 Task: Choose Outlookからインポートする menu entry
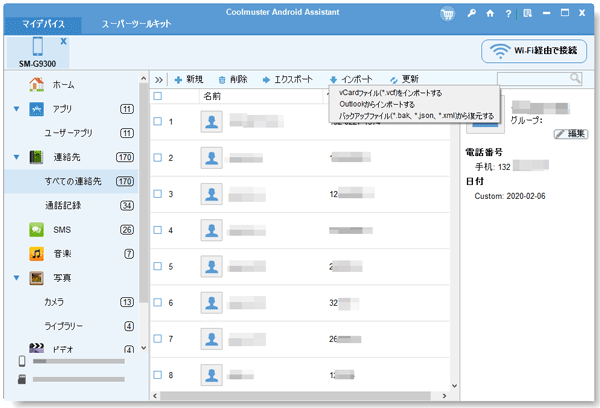(377, 104)
